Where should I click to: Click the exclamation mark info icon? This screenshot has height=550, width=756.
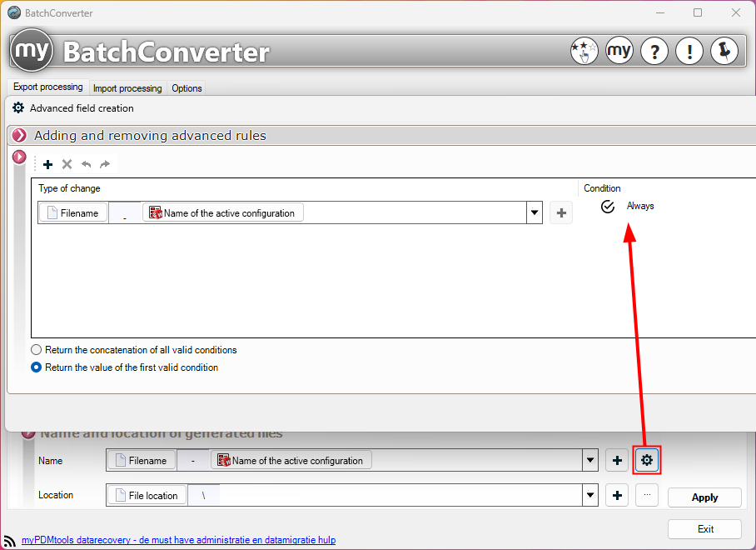click(x=689, y=51)
